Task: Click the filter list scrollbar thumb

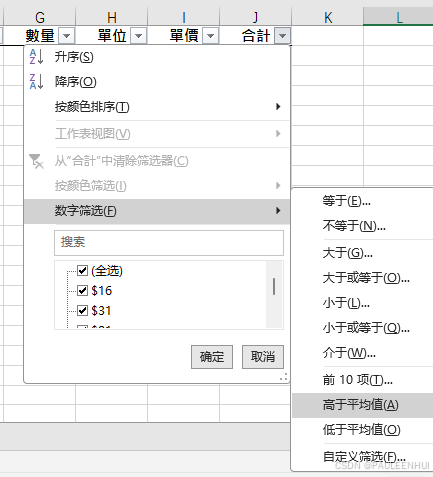Action: [274, 287]
